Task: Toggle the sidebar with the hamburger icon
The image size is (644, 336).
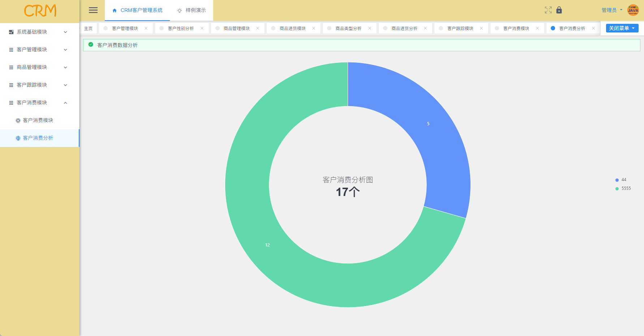Action: pyautogui.click(x=93, y=10)
